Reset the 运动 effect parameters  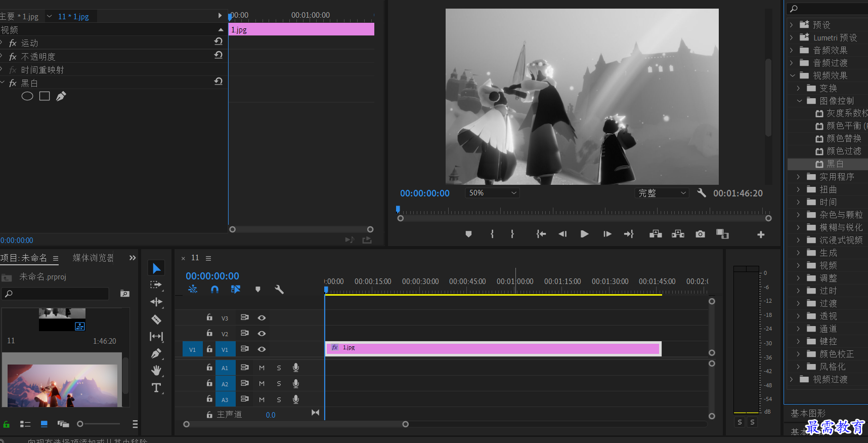pos(219,42)
